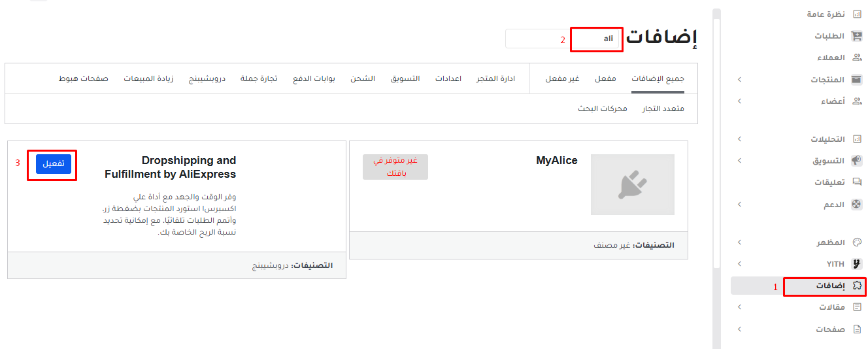Image resolution: width=868 pixels, height=349 pixels.
Task: Click the الطلبات orders cart icon
Action: pyautogui.click(x=857, y=36)
